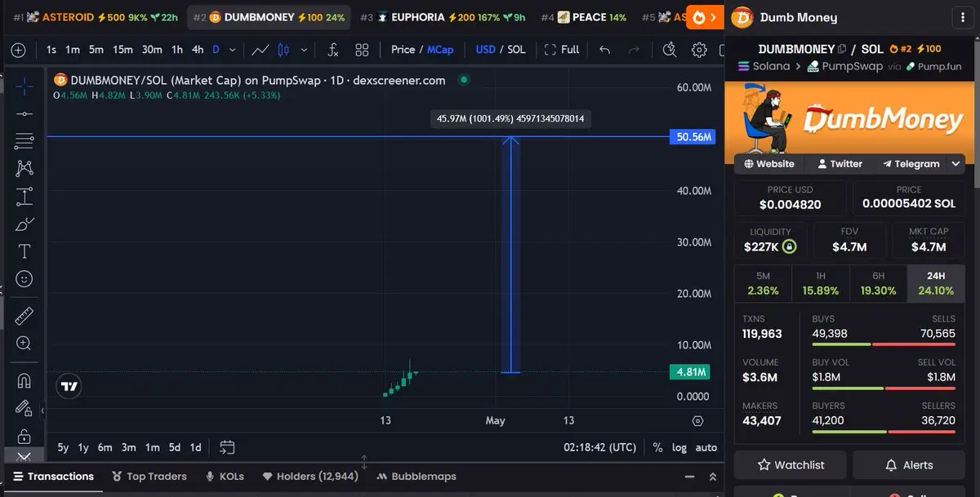
Task: Click the redo arrow in chart toolbar
Action: pyautogui.click(x=635, y=50)
